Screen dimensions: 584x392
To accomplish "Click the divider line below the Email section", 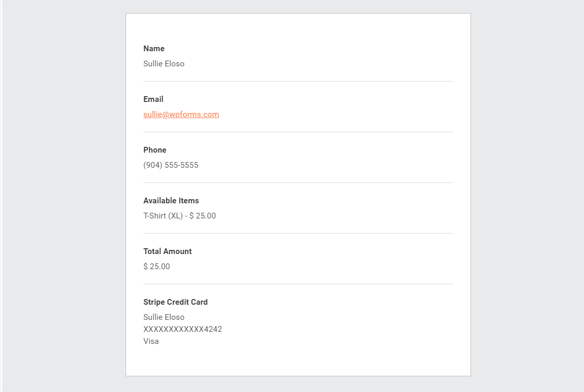I will click(298, 132).
